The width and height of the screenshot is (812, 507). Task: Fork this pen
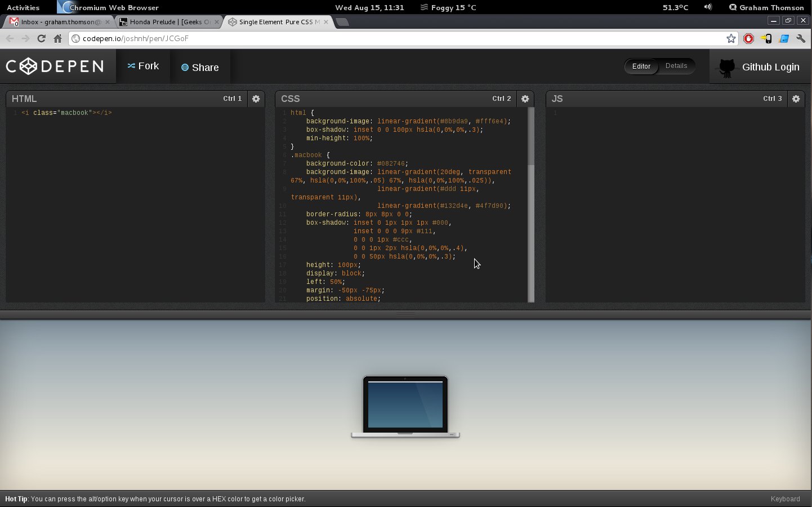click(x=143, y=66)
